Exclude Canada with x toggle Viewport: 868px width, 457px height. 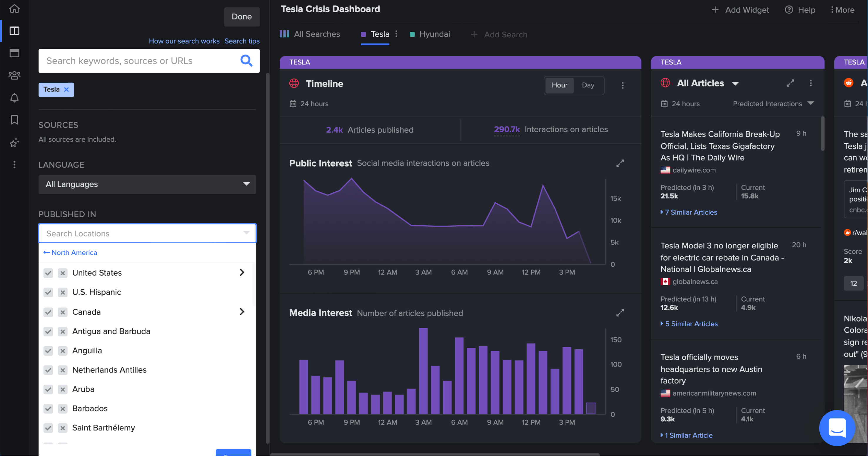point(62,312)
